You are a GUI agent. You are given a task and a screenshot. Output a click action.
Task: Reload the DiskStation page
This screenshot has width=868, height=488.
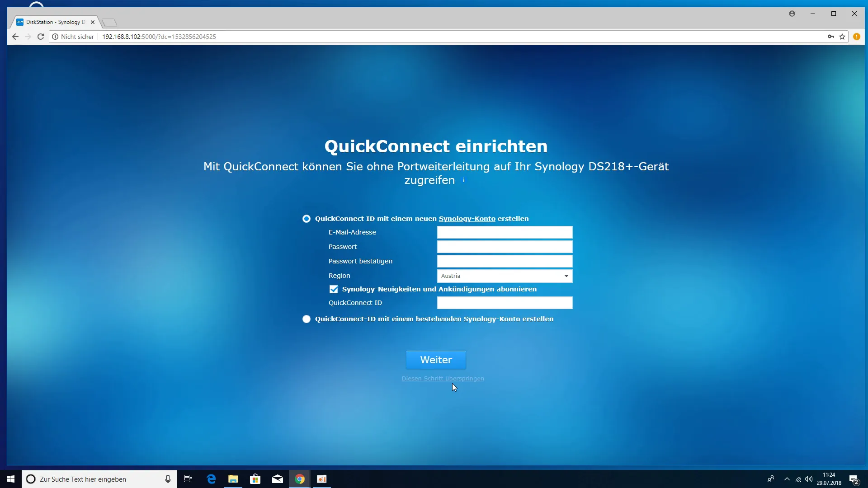tap(41, 37)
